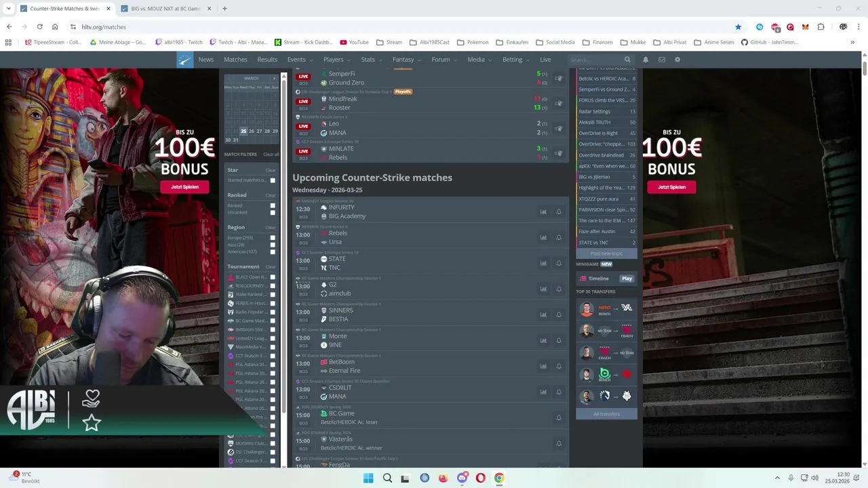Go to the browser home page icon
868x488 pixels.
(55, 27)
